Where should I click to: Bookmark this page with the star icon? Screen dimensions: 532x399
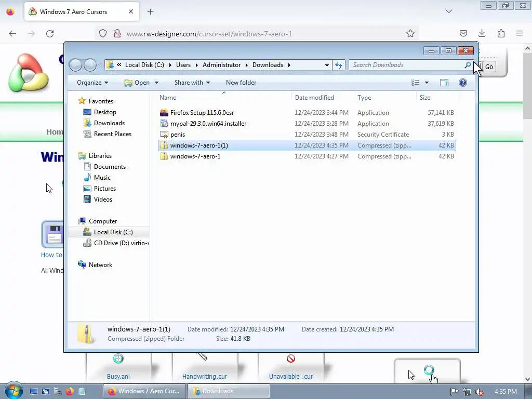coord(410,33)
